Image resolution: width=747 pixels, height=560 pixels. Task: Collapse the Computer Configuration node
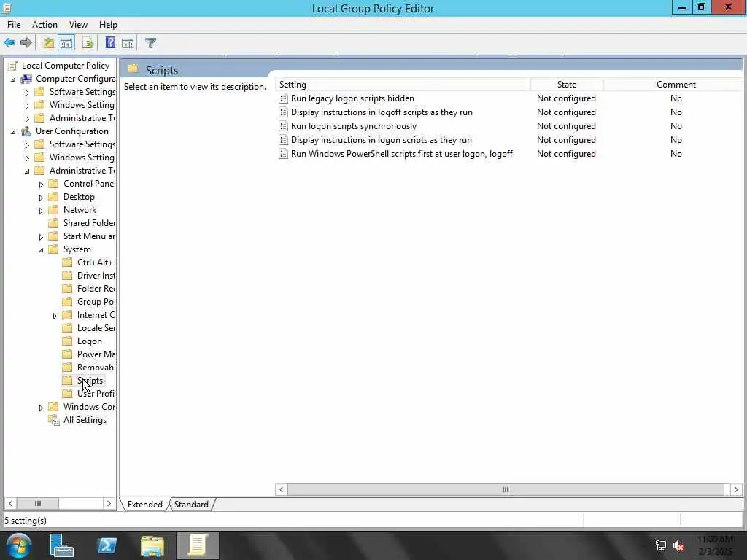(13, 79)
